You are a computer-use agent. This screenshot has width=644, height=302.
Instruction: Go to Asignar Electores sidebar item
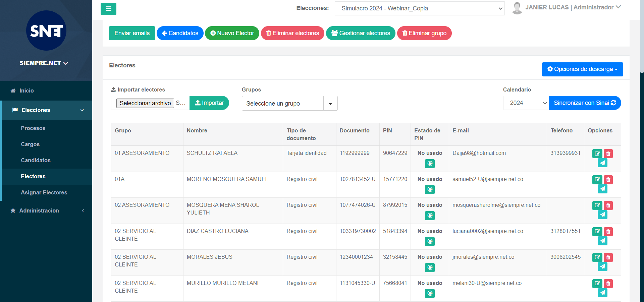(44, 192)
